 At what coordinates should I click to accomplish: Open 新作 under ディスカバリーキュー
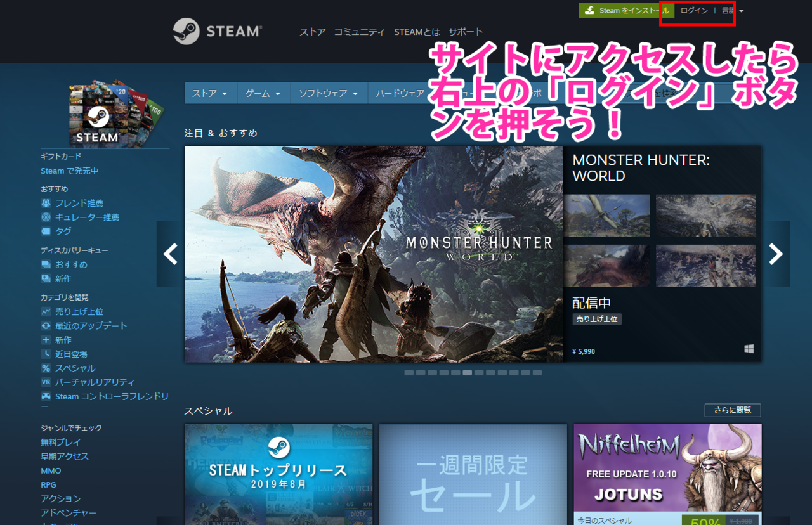coord(56,278)
